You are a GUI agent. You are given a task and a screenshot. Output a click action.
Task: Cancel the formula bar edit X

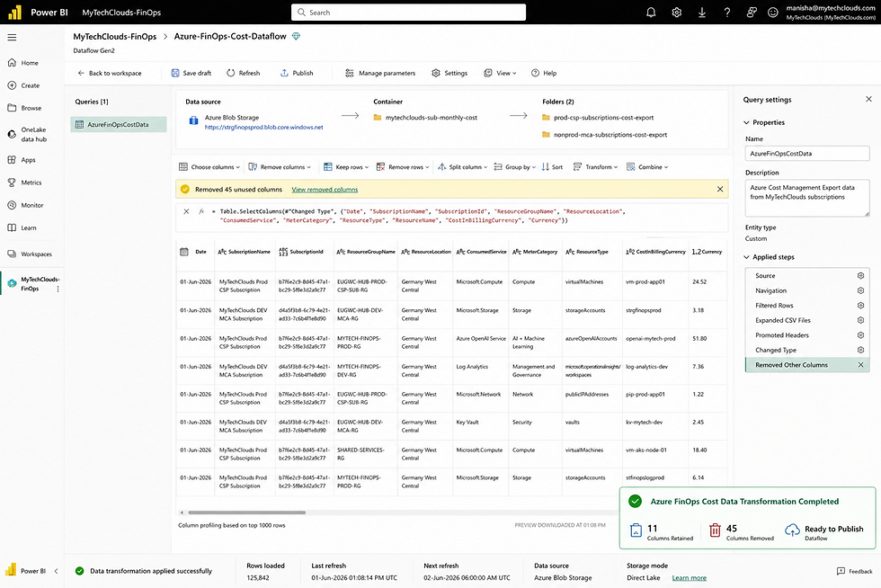[x=186, y=211]
